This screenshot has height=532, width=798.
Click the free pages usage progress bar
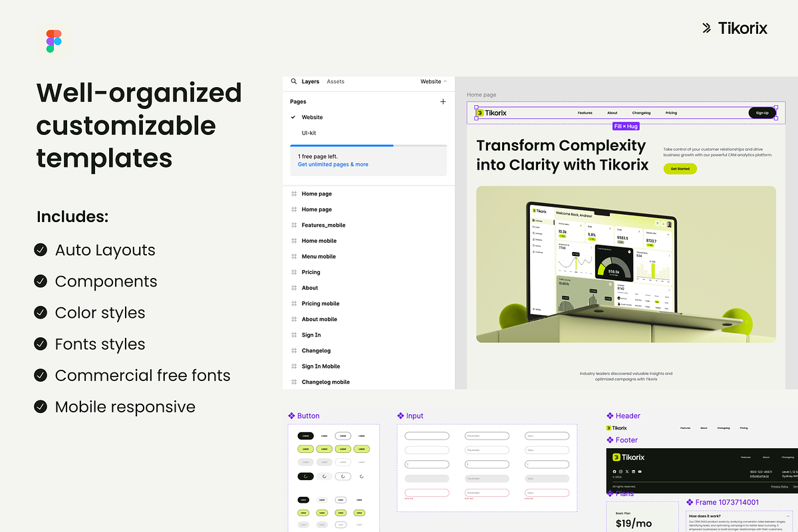point(369,146)
